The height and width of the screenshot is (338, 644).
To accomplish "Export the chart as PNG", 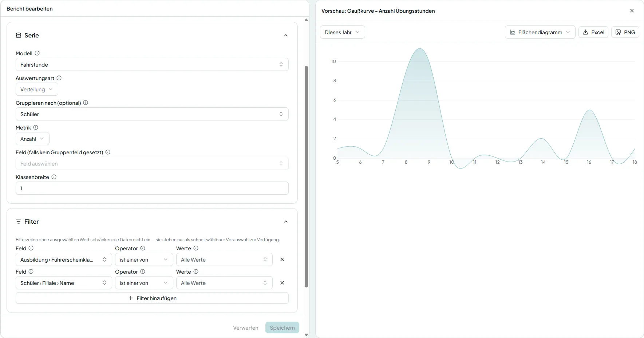I will 625,32.
